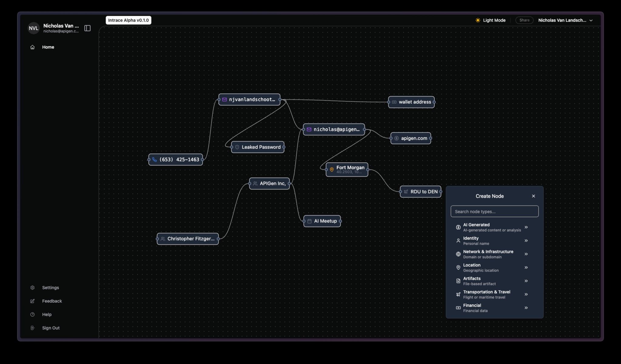The width and height of the screenshot is (621, 364).
Task: Expand Network & Infrastructure chevron
Action: (526, 254)
